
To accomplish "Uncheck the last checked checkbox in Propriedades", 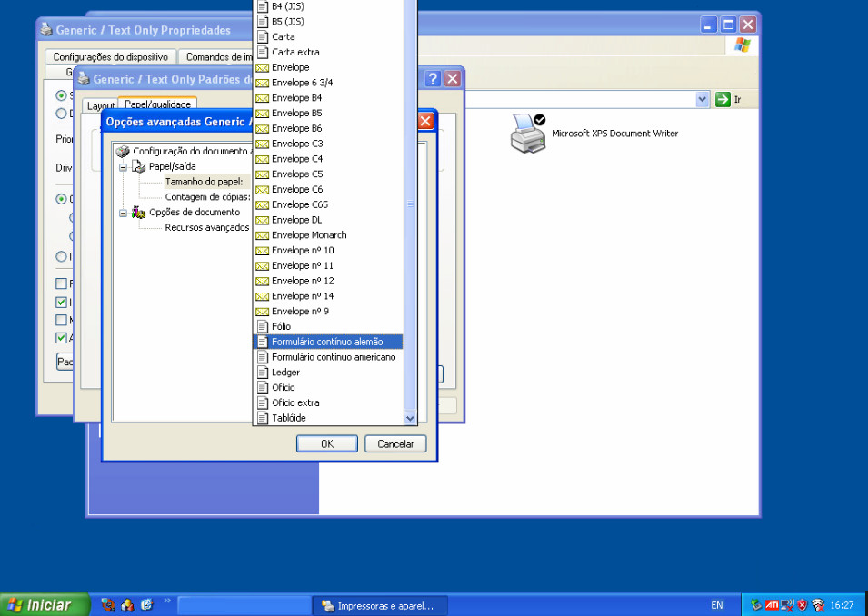I will click(62, 338).
